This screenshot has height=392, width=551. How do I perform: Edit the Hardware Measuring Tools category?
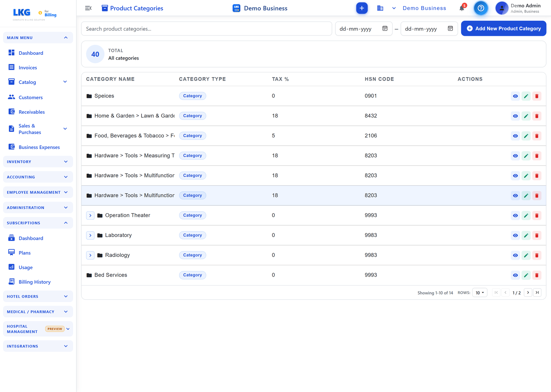[x=526, y=156]
